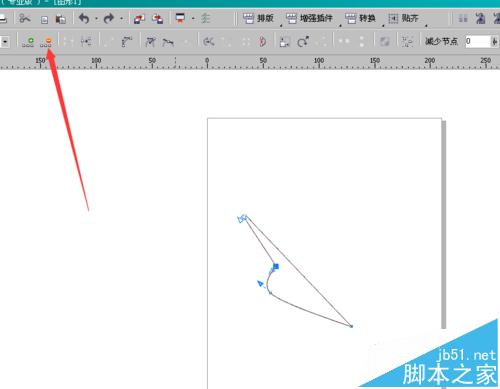
Task: Click the Copy icon
Action: coord(44,20)
